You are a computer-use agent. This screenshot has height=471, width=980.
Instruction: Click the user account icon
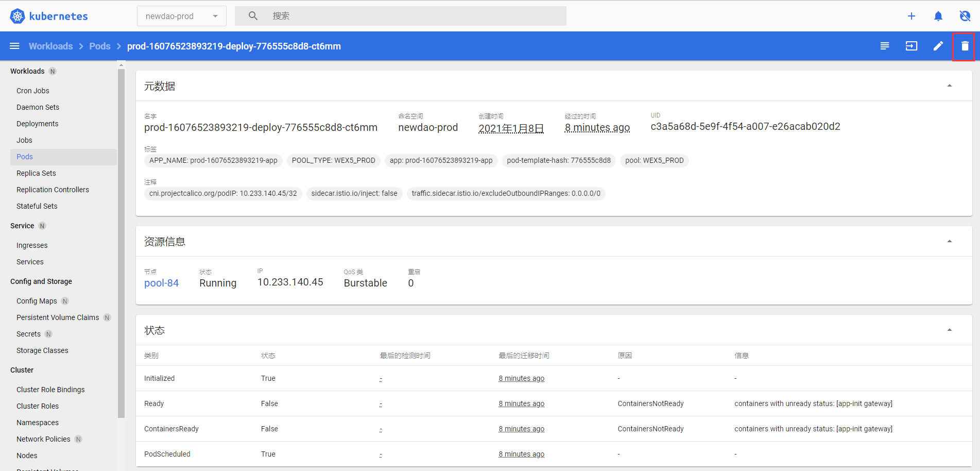[965, 16]
